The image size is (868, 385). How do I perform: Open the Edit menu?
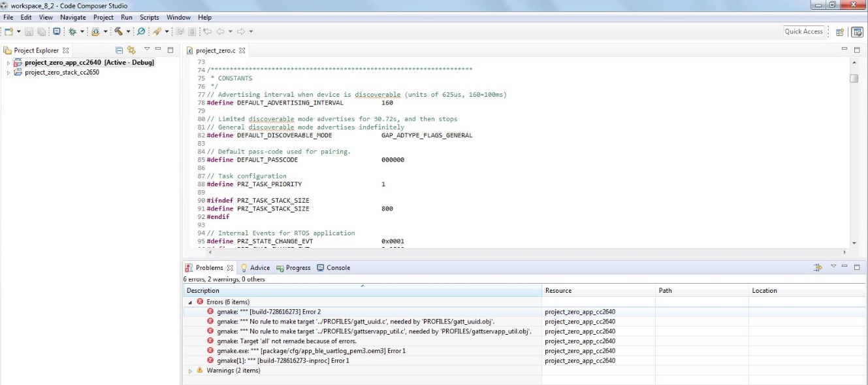pyautogui.click(x=26, y=18)
